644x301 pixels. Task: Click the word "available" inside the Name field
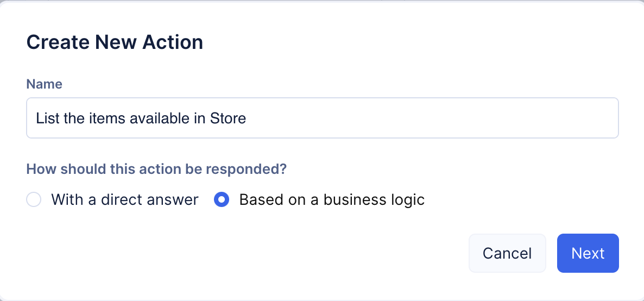(x=159, y=118)
